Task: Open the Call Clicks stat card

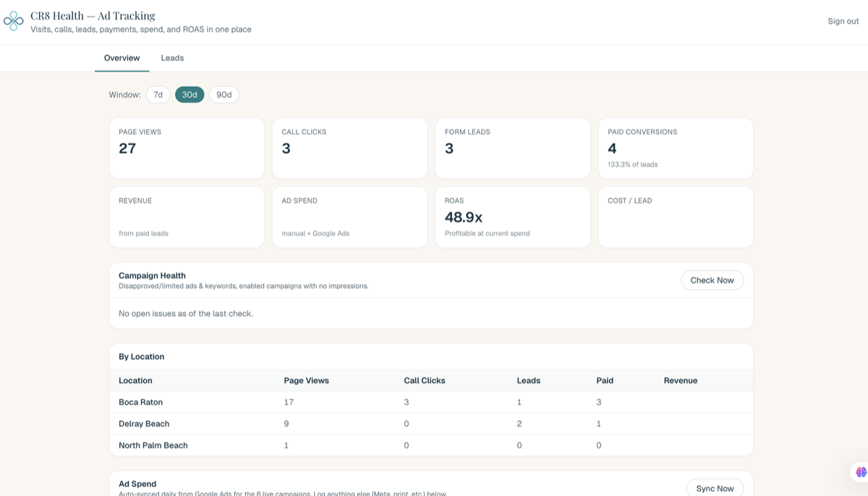Action: coord(349,148)
